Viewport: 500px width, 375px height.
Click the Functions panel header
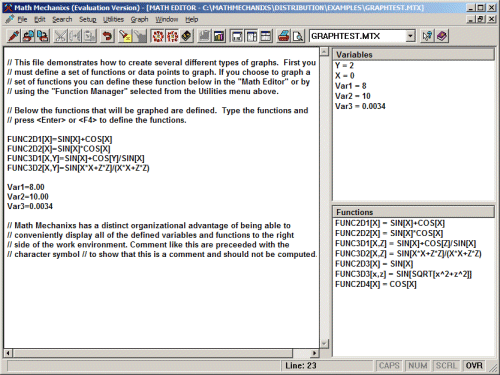coord(413,212)
